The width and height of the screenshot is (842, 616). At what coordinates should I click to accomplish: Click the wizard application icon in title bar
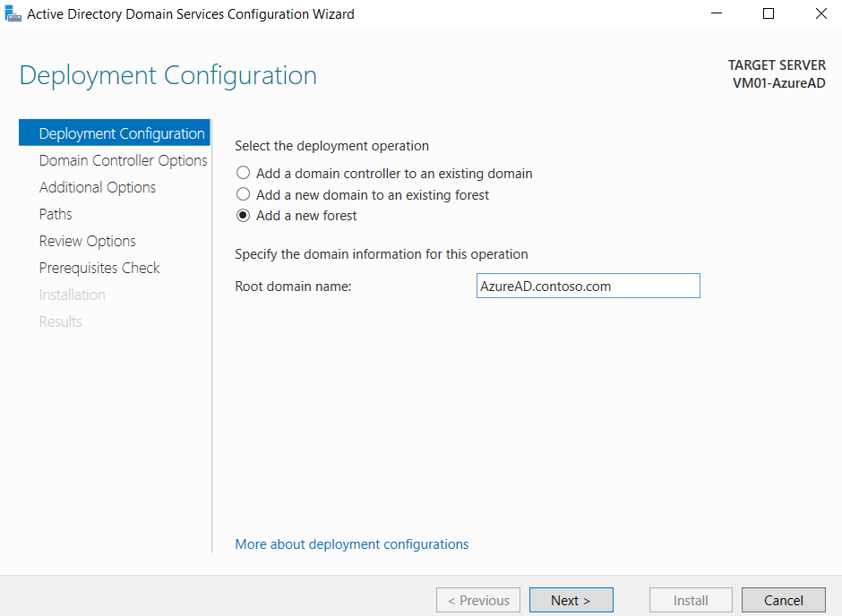tap(13, 14)
